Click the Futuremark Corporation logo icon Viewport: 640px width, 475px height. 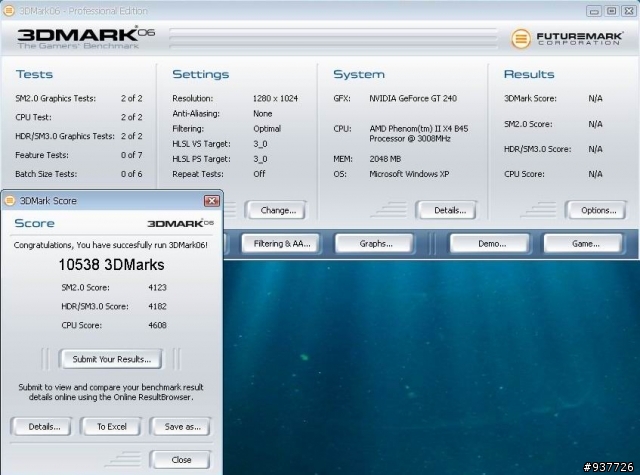(x=521, y=39)
